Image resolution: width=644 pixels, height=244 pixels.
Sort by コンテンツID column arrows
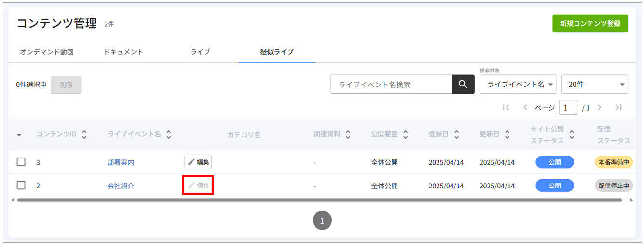[x=84, y=134]
